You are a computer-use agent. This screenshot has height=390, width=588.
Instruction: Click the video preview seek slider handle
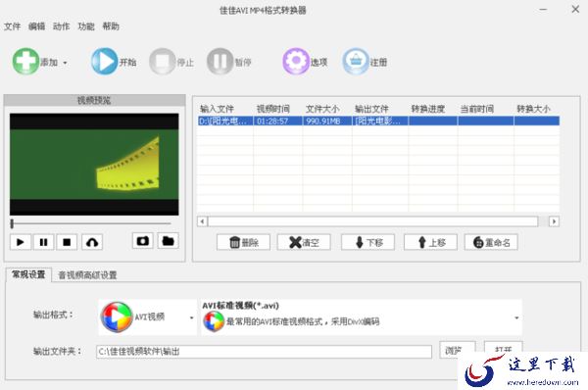click(12, 223)
